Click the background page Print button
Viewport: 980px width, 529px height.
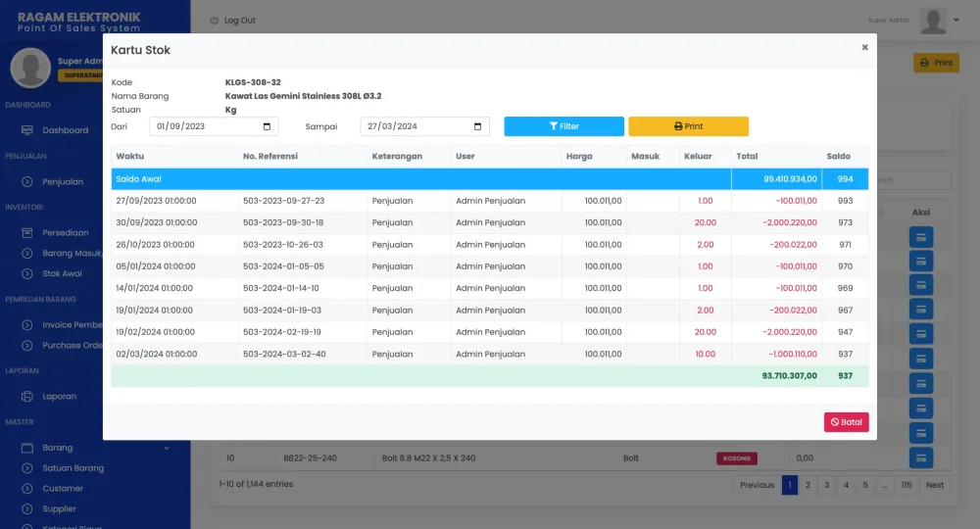tap(936, 63)
